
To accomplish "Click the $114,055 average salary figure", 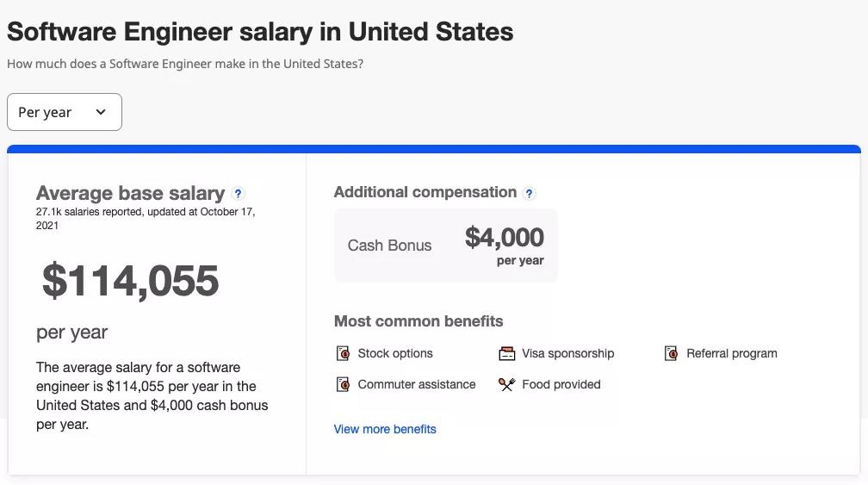I will [x=131, y=281].
